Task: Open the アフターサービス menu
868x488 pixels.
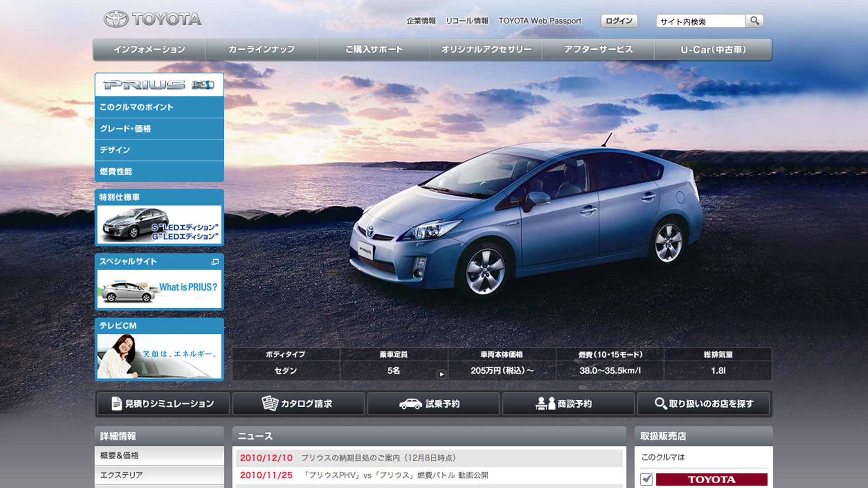Action: [x=598, y=50]
